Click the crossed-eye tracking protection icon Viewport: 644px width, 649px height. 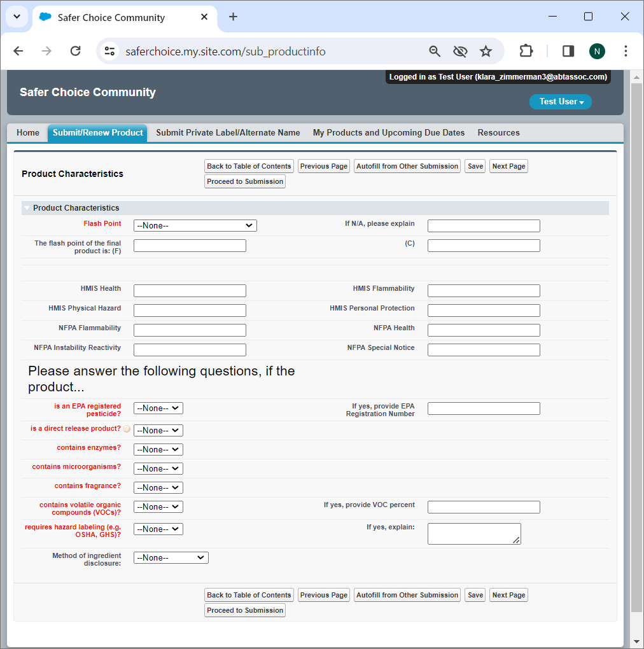[460, 51]
